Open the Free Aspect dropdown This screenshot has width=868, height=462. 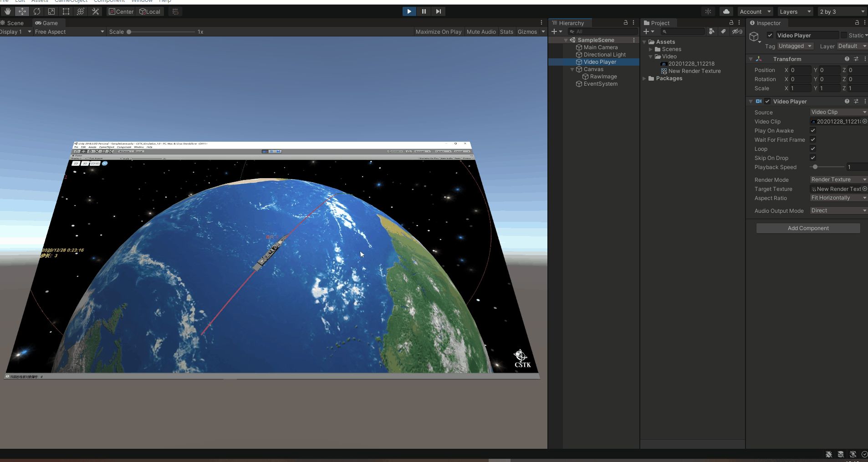coord(69,31)
